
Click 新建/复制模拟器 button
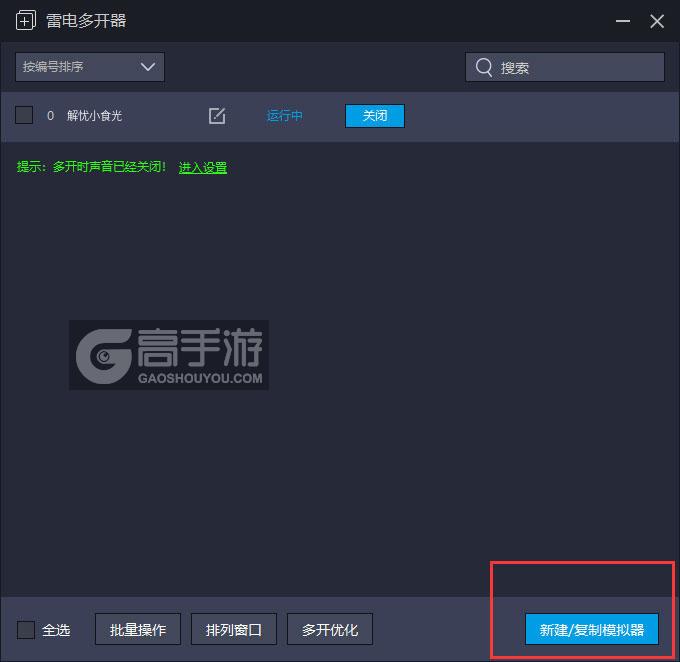(x=592, y=629)
